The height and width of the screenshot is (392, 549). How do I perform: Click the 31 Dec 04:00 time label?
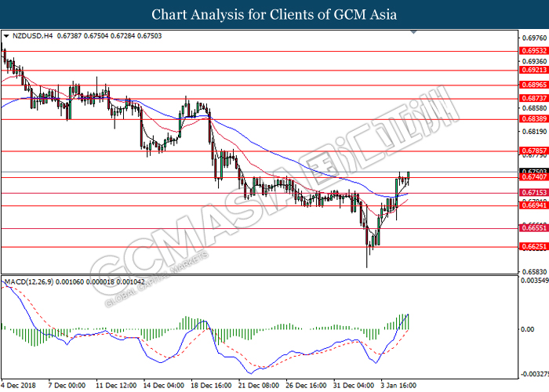[354, 386]
